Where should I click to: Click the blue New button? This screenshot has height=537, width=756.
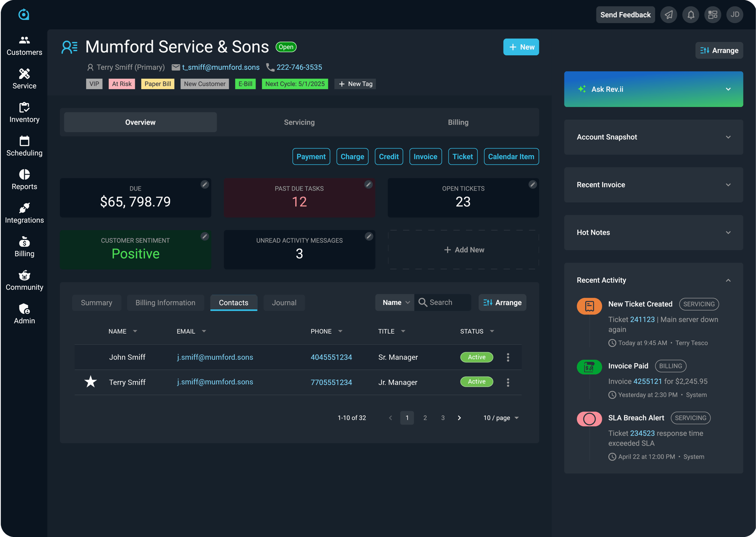click(x=521, y=47)
